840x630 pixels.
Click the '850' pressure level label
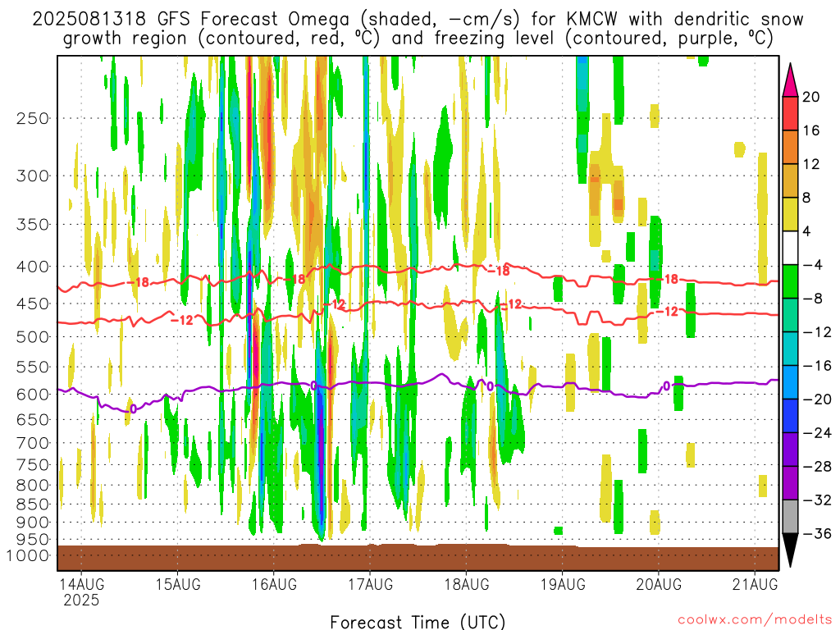point(33,504)
